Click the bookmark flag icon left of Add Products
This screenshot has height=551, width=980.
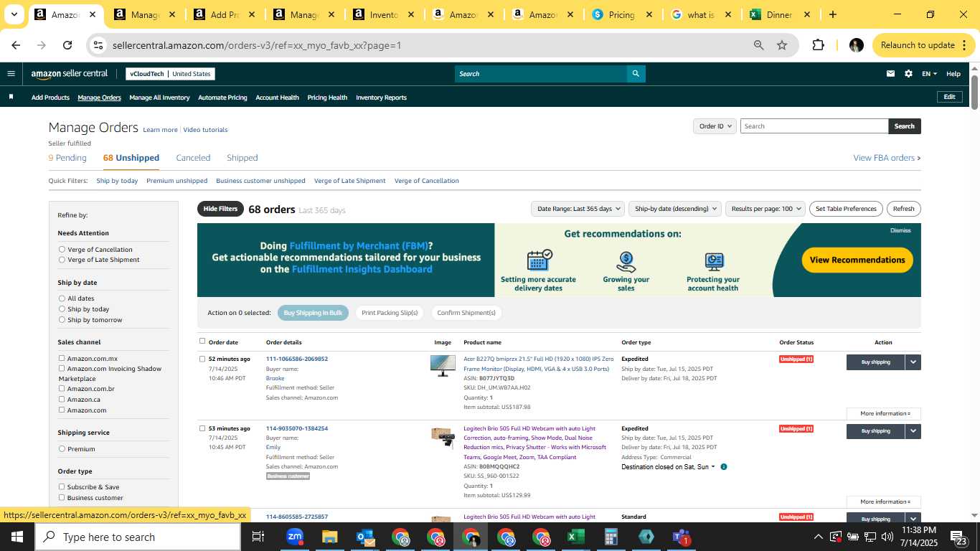pyautogui.click(x=11, y=97)
